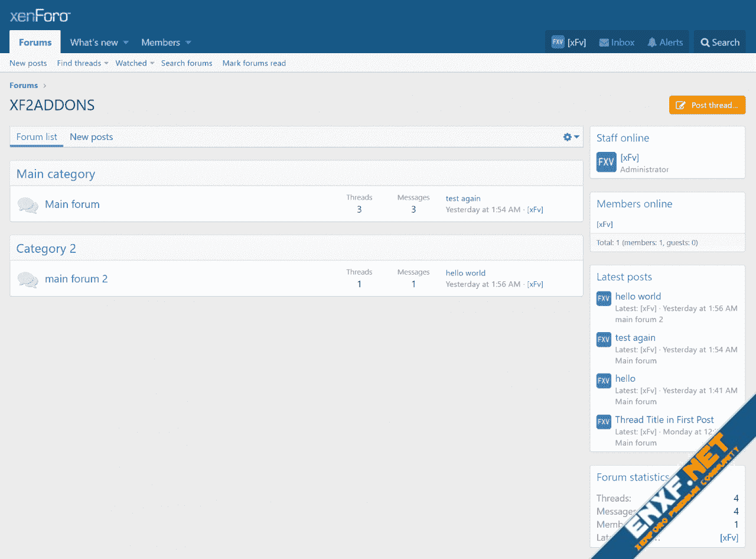
Task: Click Mark forums read link
Action: click(x=254, y=63)
